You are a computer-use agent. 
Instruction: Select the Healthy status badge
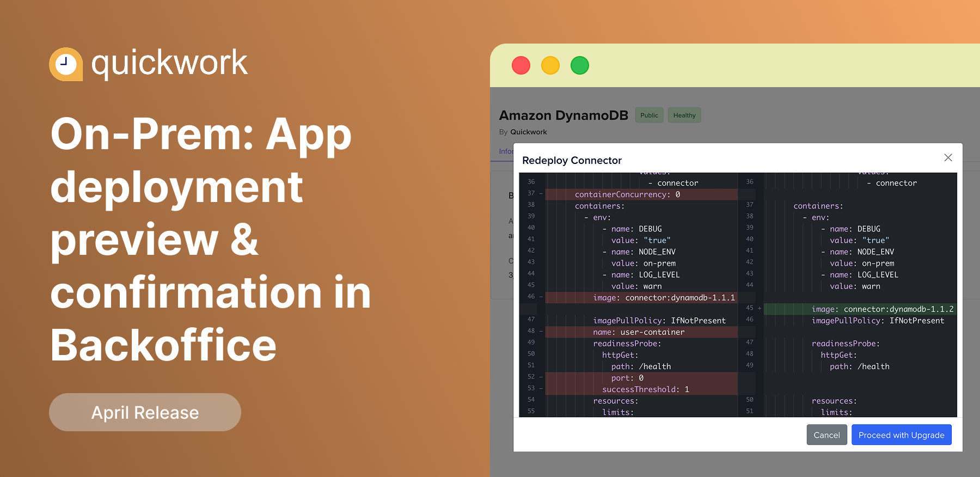coord(684,115)
